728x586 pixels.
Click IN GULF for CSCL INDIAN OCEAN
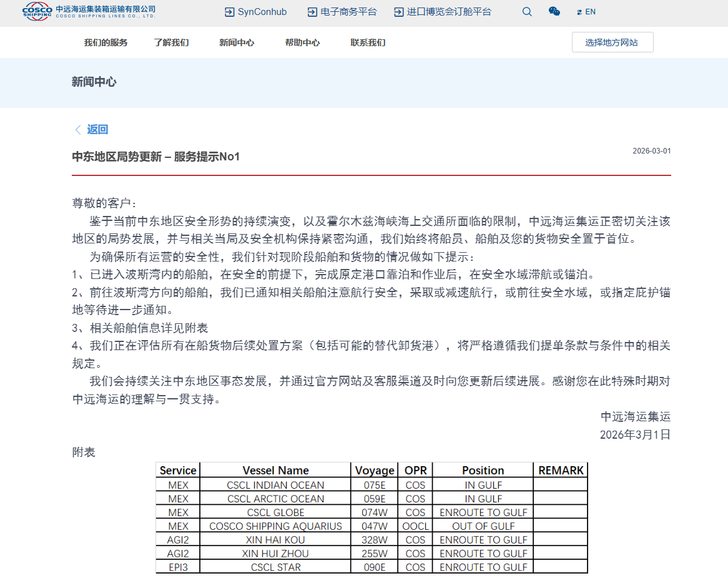coord(483,485)
